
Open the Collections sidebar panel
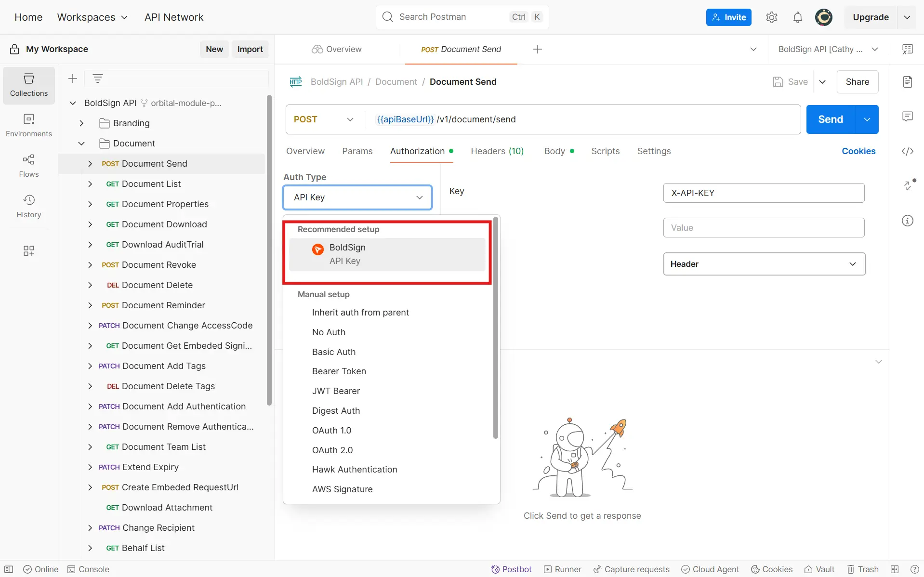[29, 85]
